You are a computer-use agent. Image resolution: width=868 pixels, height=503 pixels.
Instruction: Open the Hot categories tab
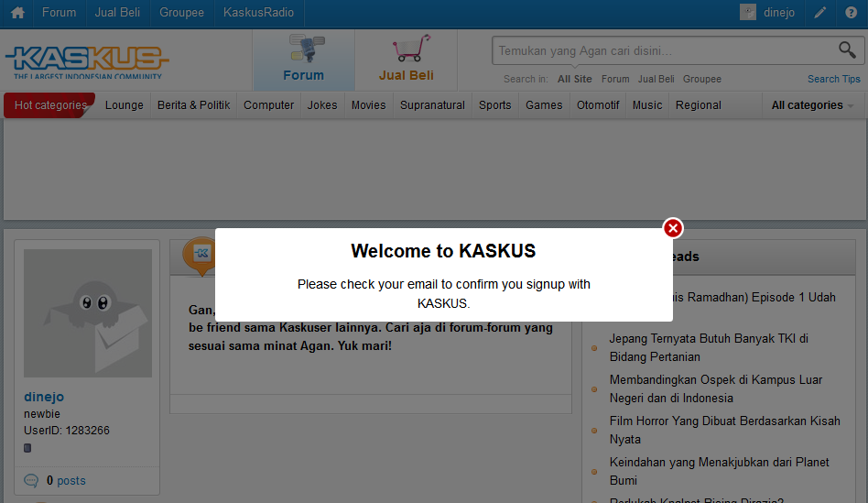[49, 105]
